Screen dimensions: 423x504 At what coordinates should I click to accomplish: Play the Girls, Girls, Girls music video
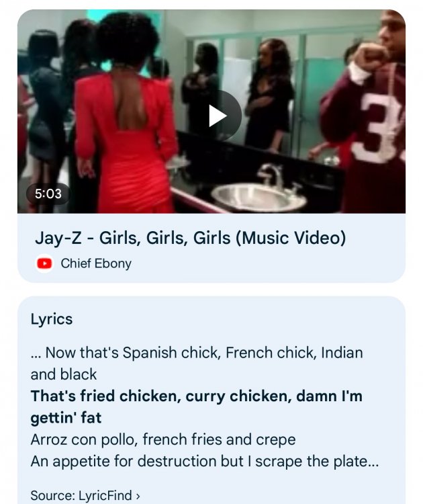click(x=218, y=116)
